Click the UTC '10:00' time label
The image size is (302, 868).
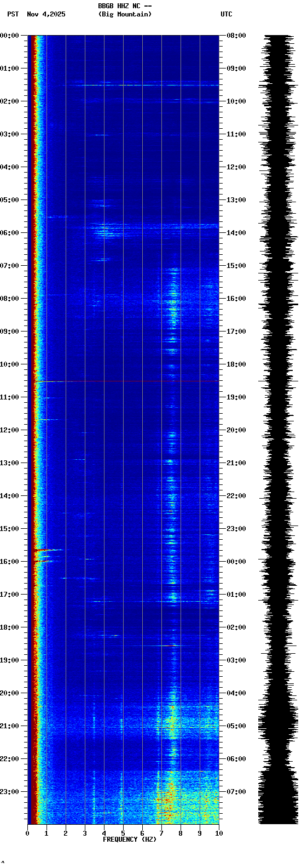(236, 101)
